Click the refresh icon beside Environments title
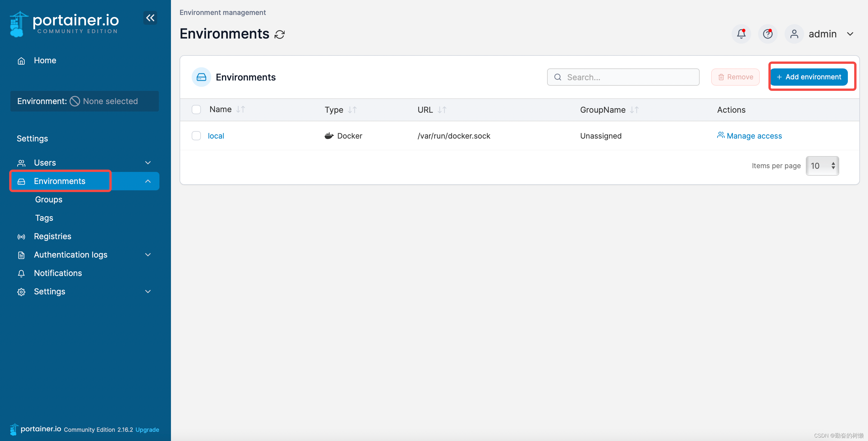Viewport: 868px width, 441px height. [280, 34]
